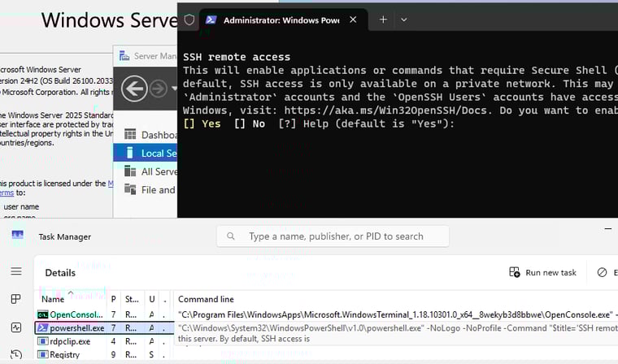The width and height of the screenshot is (618, 364).
Task: Click the back arrow in Server Manager
Action: pyautogui.click(x=134, y=89)
